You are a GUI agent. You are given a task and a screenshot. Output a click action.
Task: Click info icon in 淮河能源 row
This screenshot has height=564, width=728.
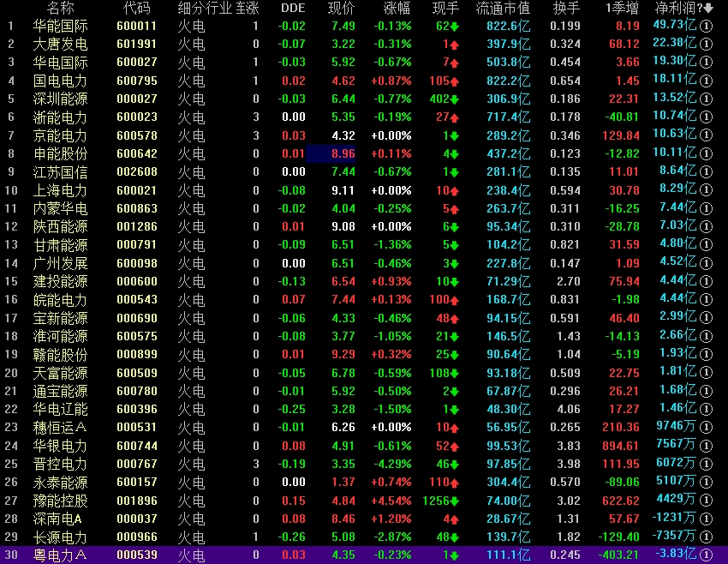point(706,336)
